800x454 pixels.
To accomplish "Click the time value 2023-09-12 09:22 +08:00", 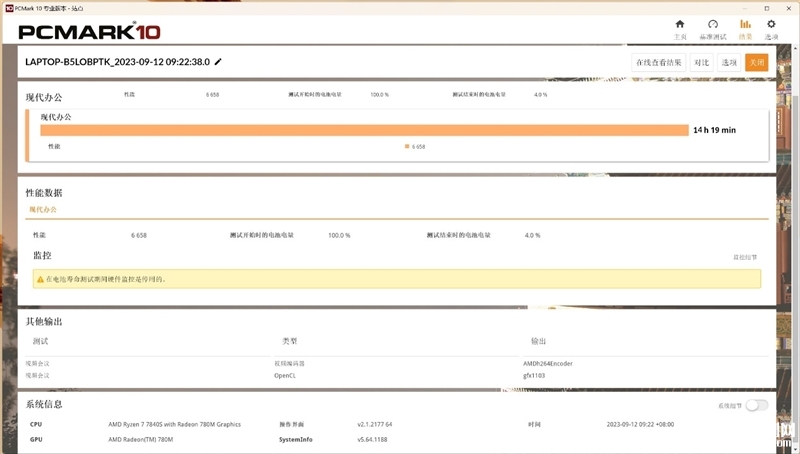I will pos(640,424).
